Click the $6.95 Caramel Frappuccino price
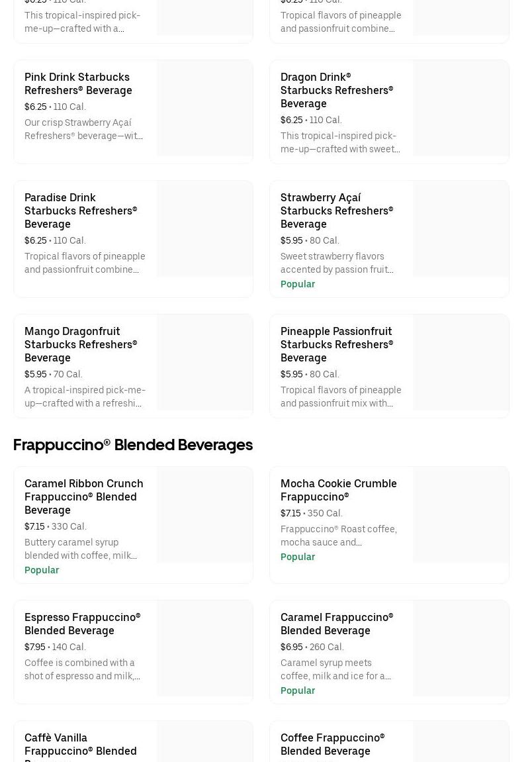 coord(291,647)
